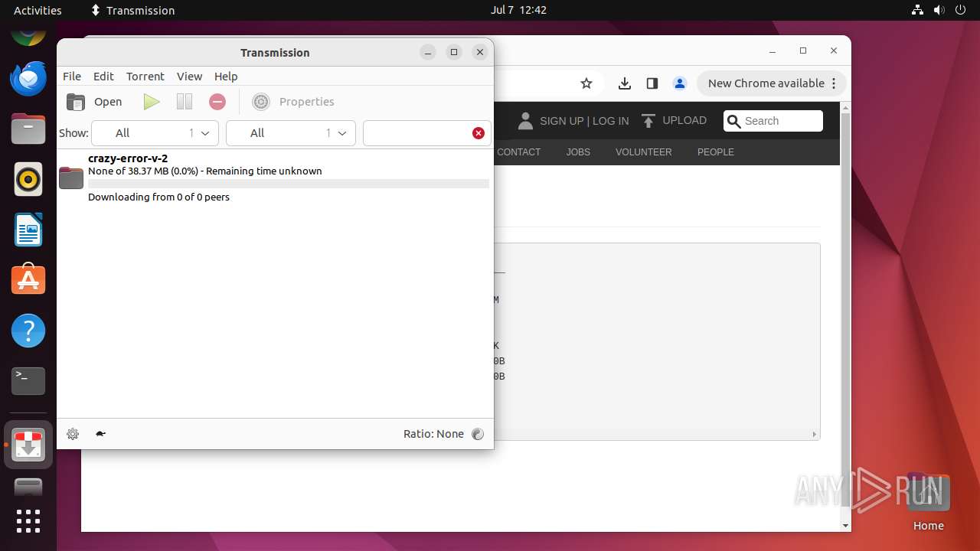
Task: Open Chrome downloads icon
Action: tap(625, 83)
